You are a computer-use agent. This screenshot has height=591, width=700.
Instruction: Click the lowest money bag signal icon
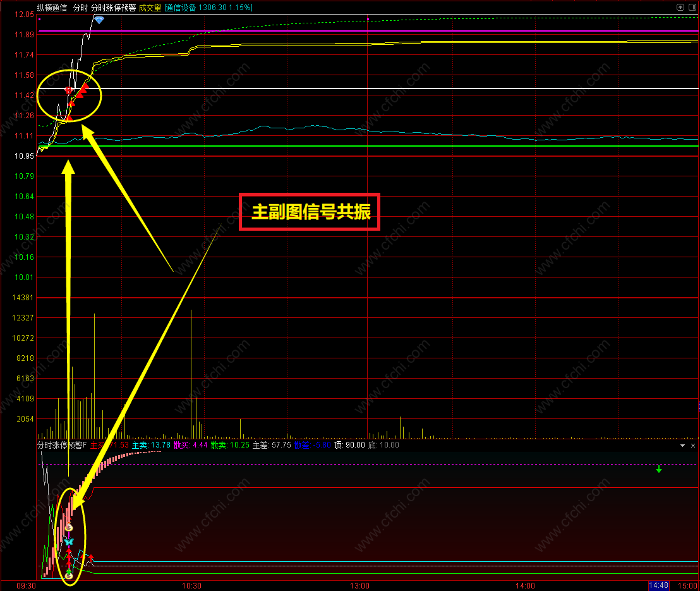[x=69, y=576]
